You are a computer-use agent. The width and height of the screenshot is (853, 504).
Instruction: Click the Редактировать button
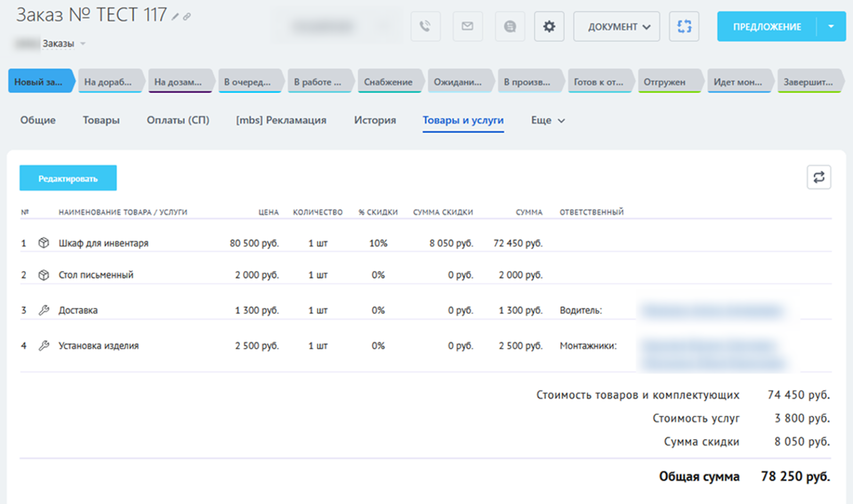click(68, 178)
